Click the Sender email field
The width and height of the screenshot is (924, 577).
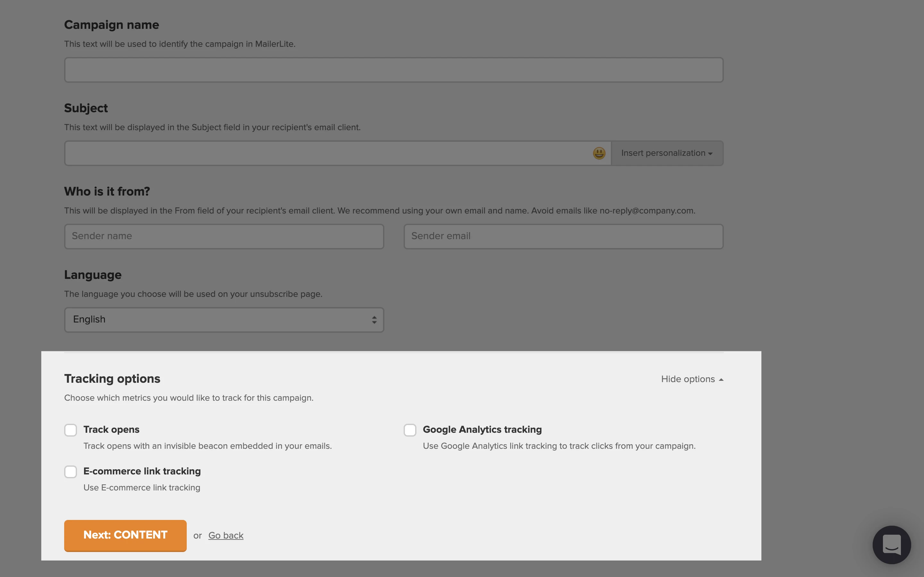tap(563, 237)
